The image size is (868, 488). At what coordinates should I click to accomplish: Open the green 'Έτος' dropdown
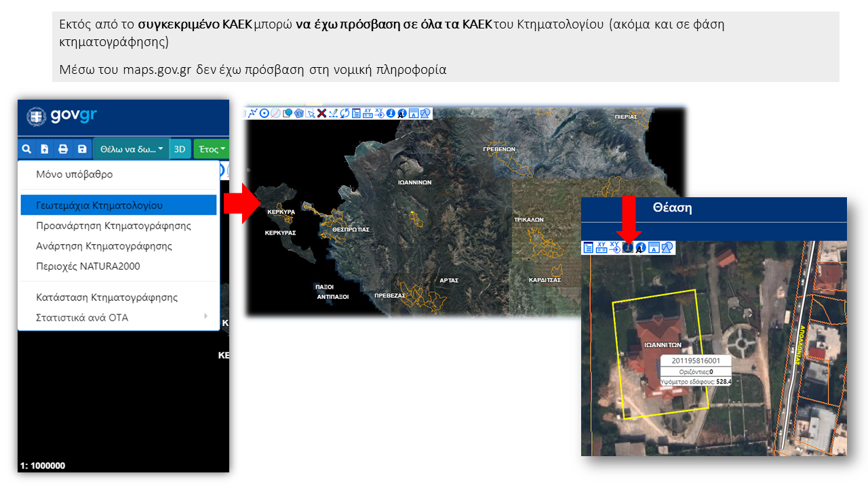[210, 149]
